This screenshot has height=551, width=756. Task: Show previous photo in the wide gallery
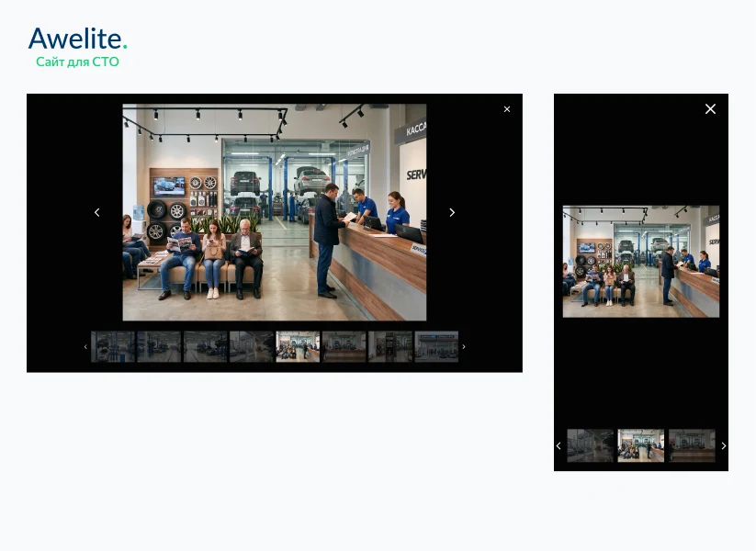[96, 212]
